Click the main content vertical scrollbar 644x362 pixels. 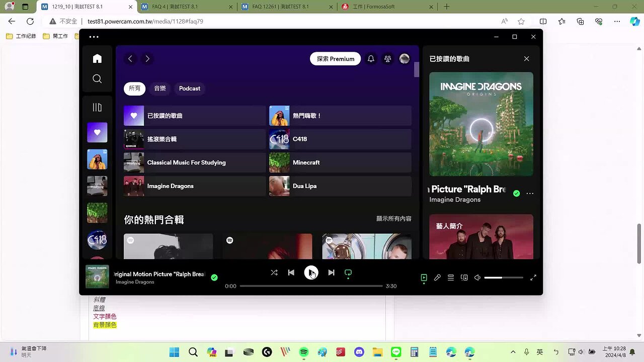[x=417, y=70]
